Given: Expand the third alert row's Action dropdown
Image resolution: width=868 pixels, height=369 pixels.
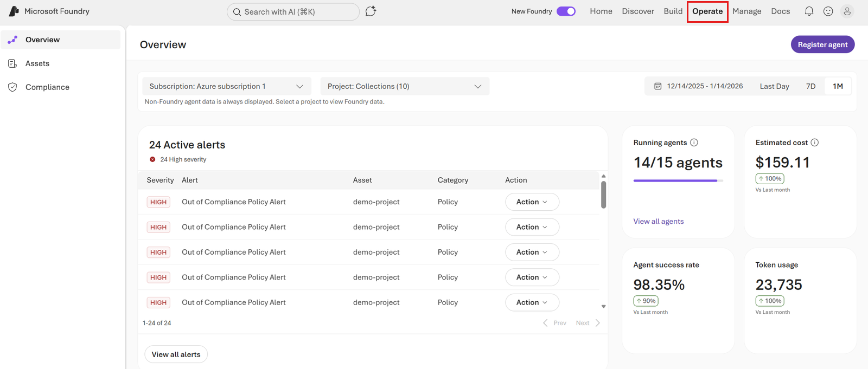Looking at the screenshot, I should pos(532,252).
